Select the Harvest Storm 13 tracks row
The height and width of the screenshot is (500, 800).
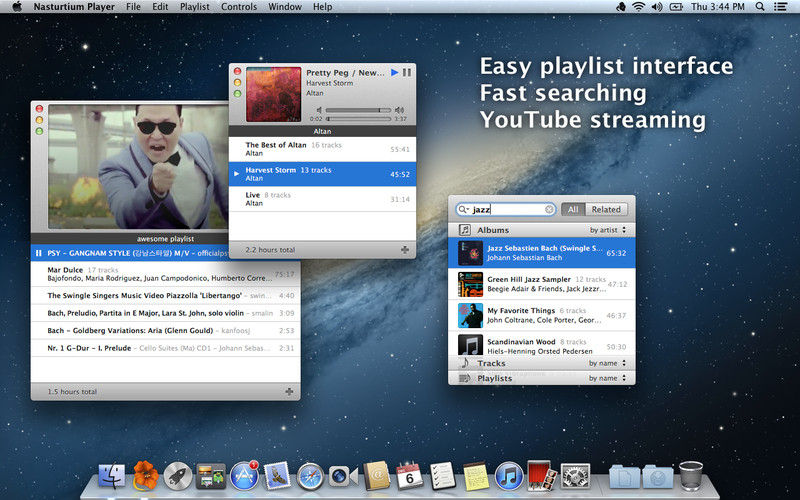click(322, 174)
